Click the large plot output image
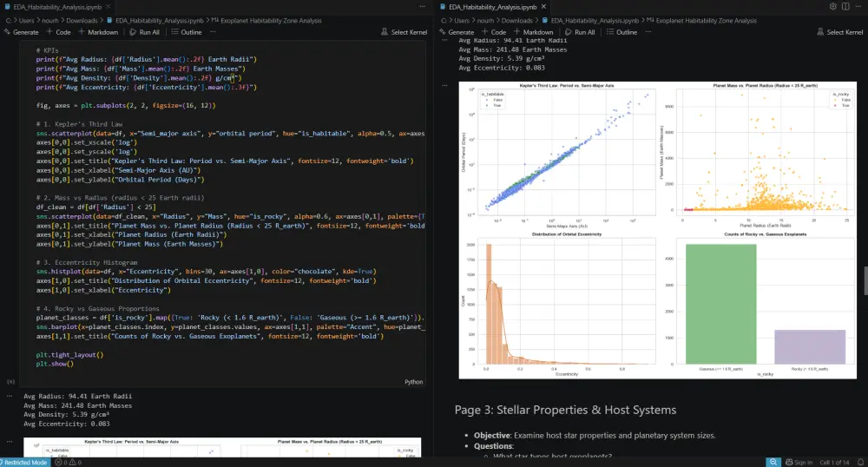Screen dimensions: 868x467 pos(658,230)
